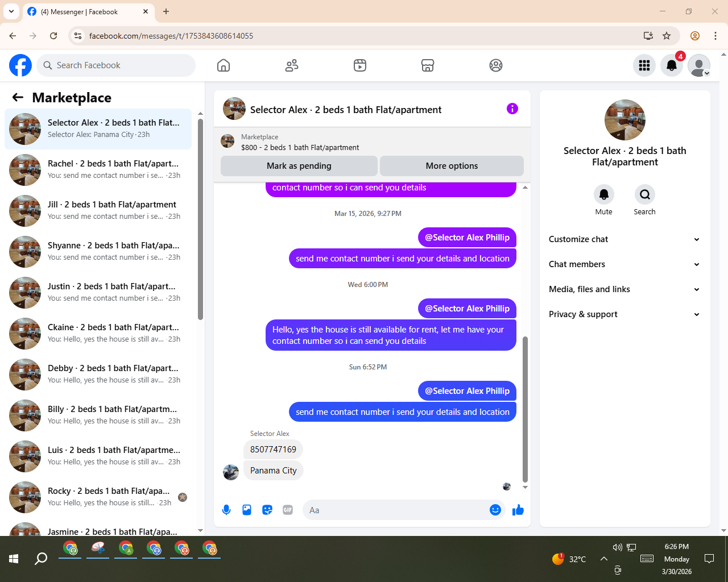Click the conversation list scrollbar

pos(200,219)
